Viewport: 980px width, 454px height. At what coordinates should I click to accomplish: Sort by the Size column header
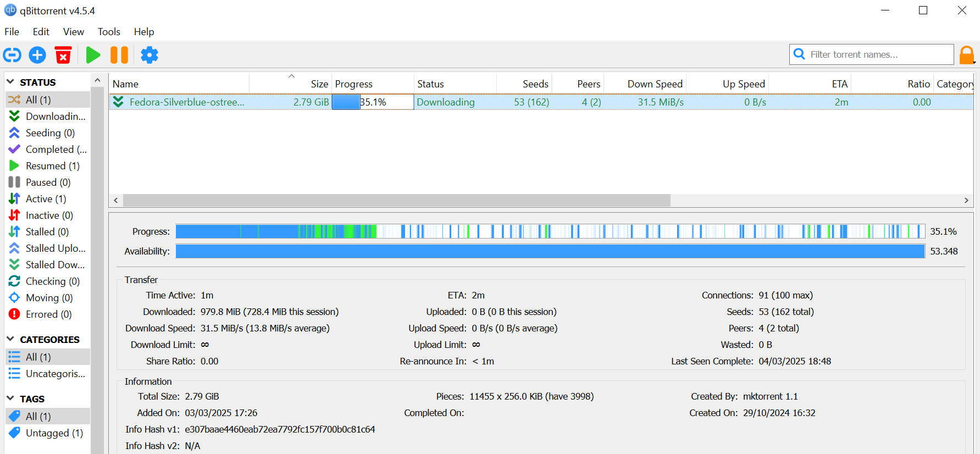coord(291,84)
